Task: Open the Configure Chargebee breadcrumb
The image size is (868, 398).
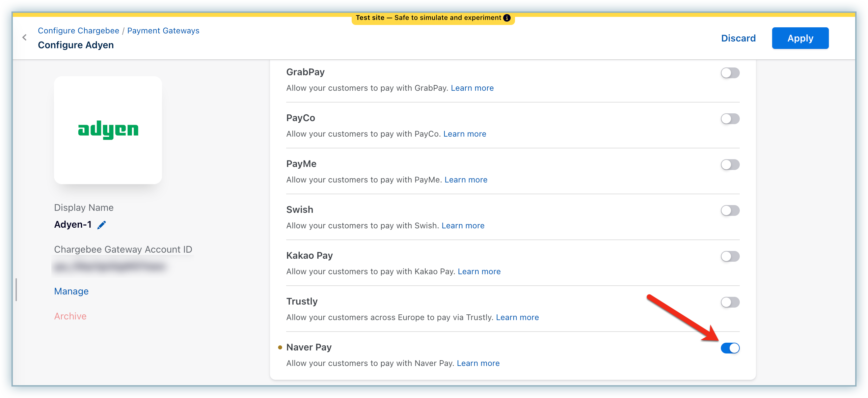Action: pos(79,31)
